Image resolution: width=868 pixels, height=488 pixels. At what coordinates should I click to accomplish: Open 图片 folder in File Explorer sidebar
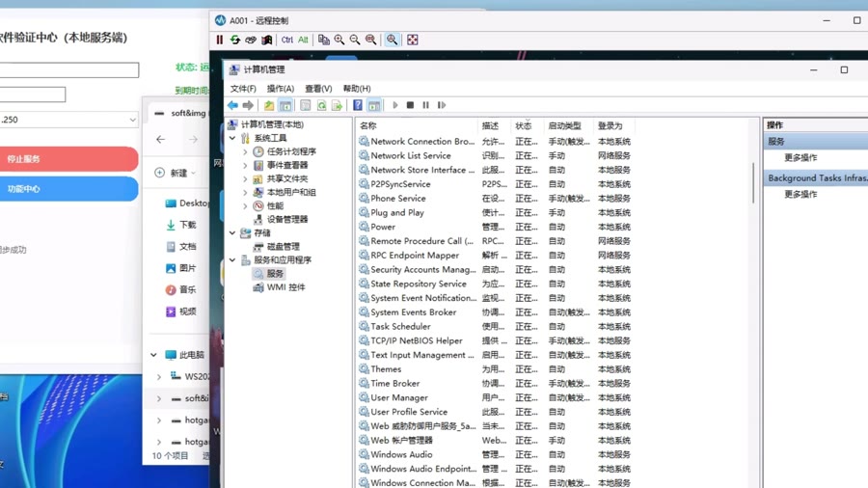point(181,268)
